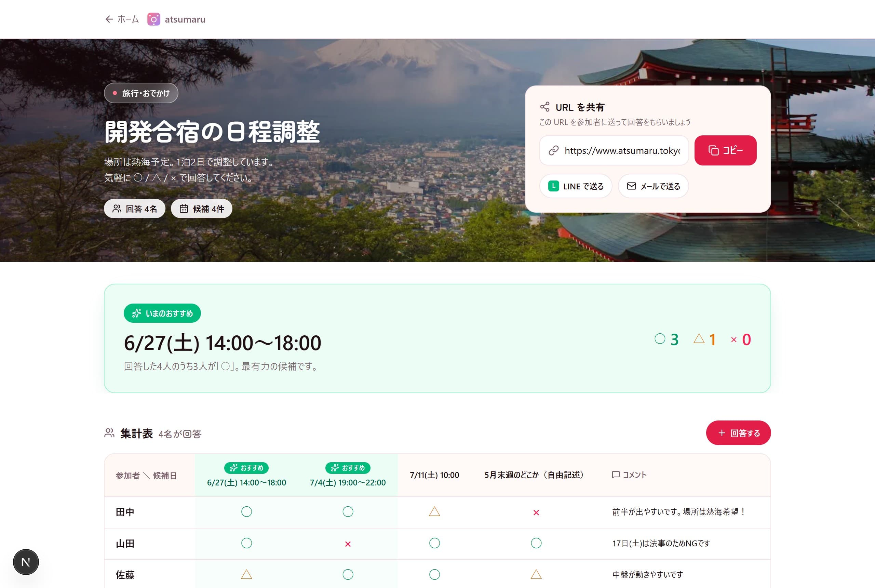Add a response with ＋ 回答する button
This screenshot has height=588, width=875.
coord(739,433)
